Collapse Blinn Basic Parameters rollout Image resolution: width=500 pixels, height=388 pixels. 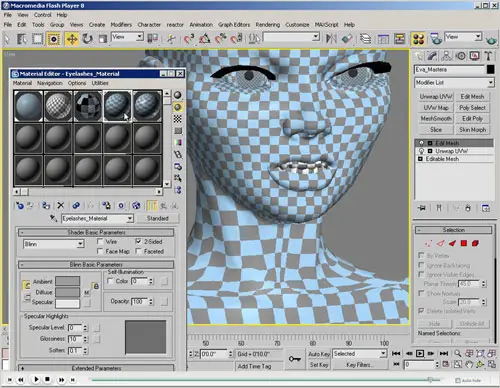tap(96, 265)
